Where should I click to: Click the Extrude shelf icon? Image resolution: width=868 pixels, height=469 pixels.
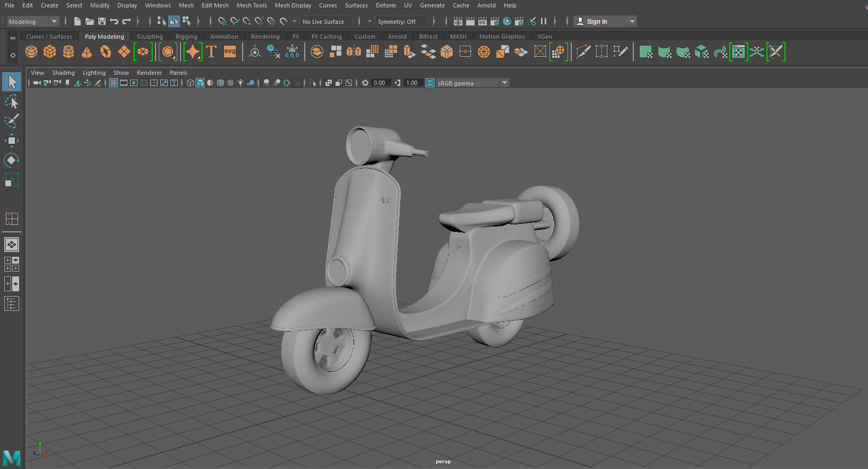click(409, 51)
